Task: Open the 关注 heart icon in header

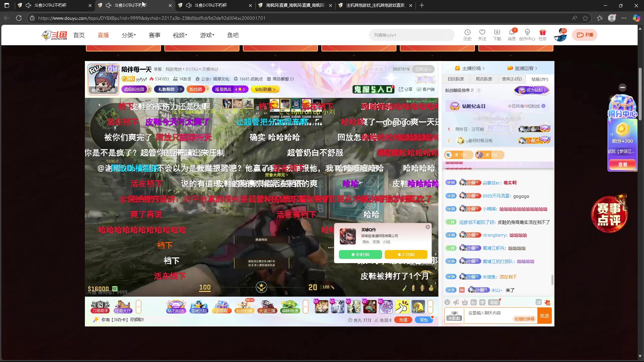Action: click(x=482, y=35)
